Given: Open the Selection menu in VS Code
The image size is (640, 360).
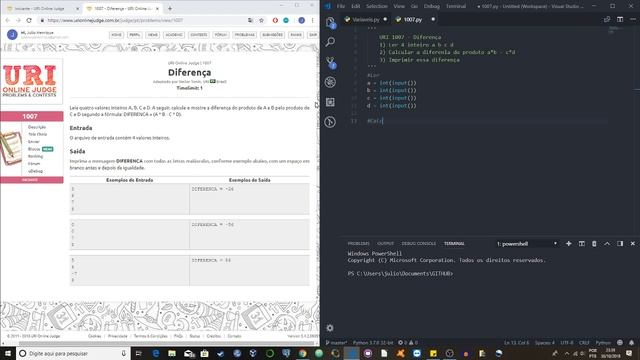Looking at the screenshot, I should (376, 6).
